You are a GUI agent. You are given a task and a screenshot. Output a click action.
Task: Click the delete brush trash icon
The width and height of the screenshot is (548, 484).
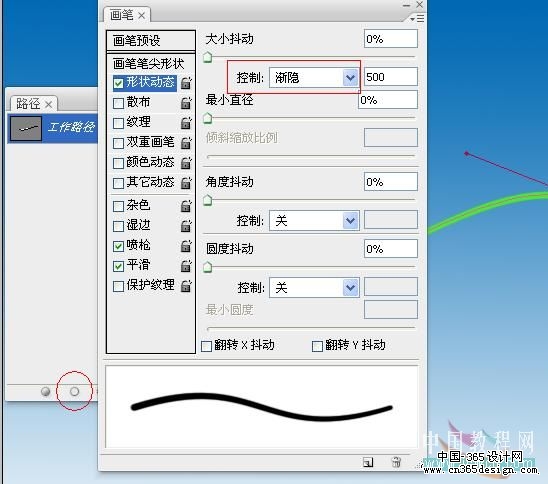pyautogui.click(x=396, y=462)
